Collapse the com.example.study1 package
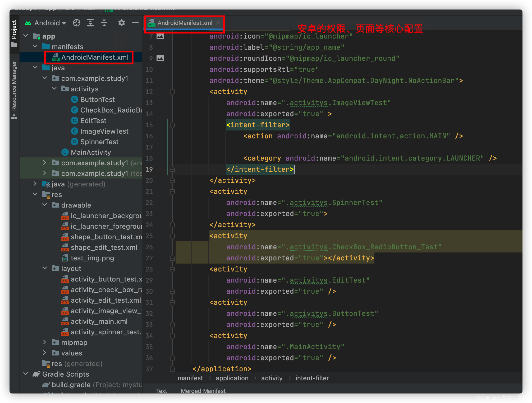This screenshot has height=403, width=532. (x=45, y=78)
